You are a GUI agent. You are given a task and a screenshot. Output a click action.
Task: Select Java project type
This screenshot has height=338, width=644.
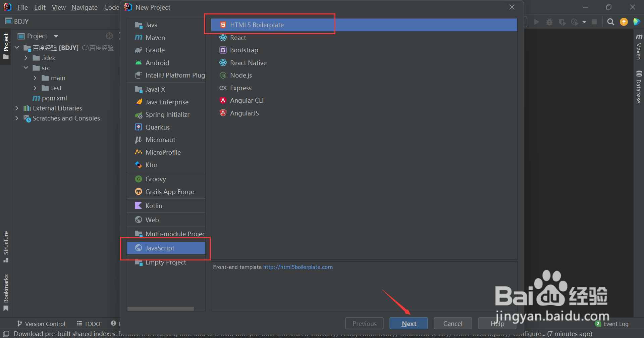166,25
